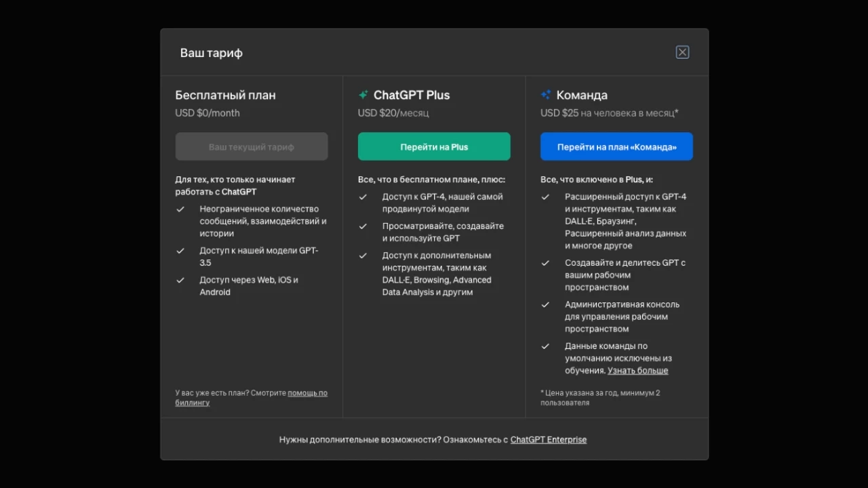Click the Для тех, кто только начинает text
The width and height of the screenshot is (868, 488).
235,186
